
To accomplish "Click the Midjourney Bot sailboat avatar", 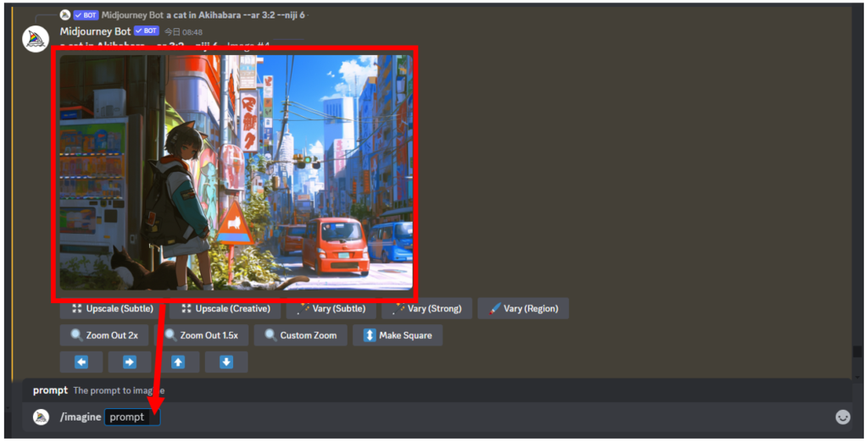I will coord(36,39).
